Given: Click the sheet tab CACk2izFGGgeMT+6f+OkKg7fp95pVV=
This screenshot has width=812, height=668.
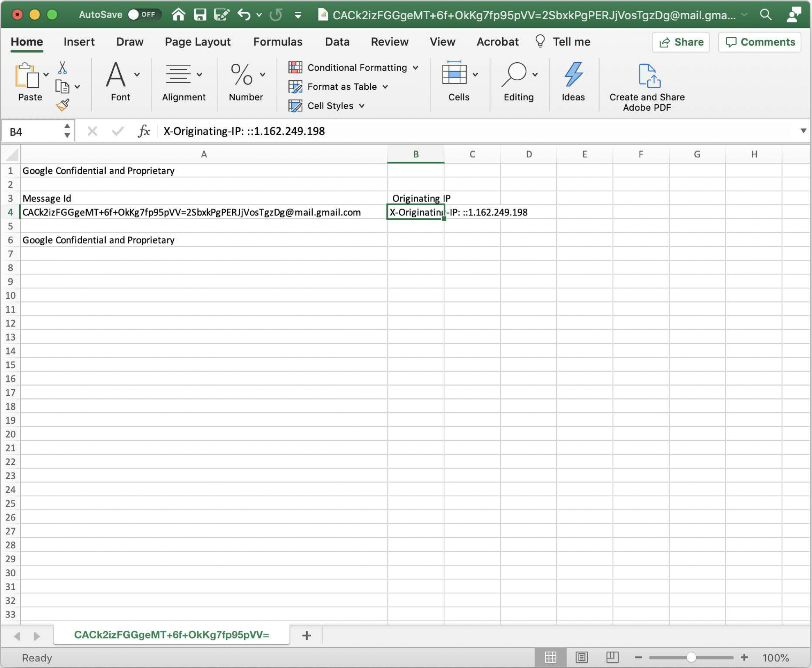Looking at the screenshot, I should pyautogui.click(x=171, y=635).
